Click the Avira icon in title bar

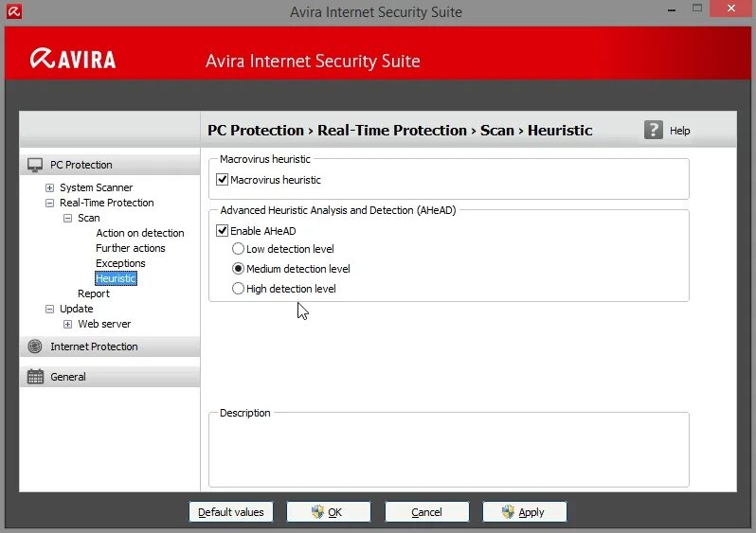14,12
